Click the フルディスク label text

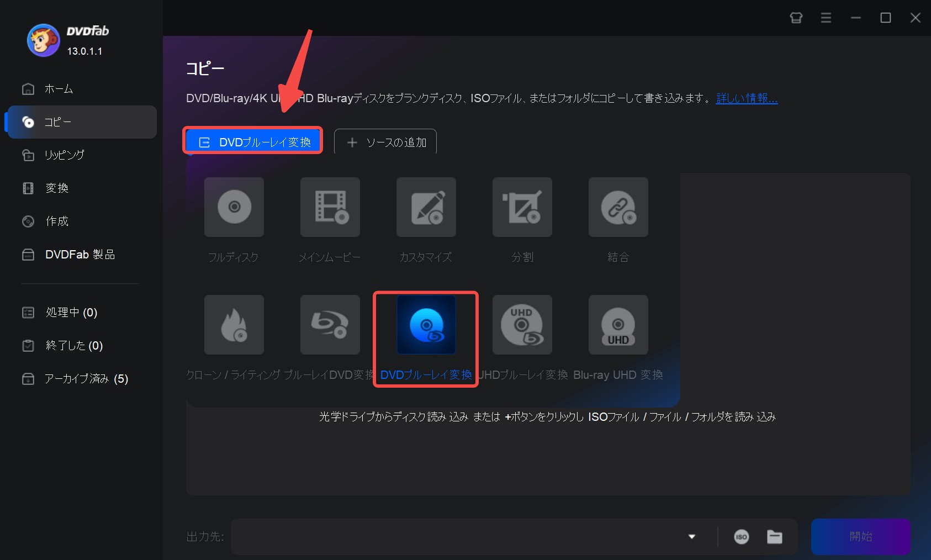click(233, 257)
